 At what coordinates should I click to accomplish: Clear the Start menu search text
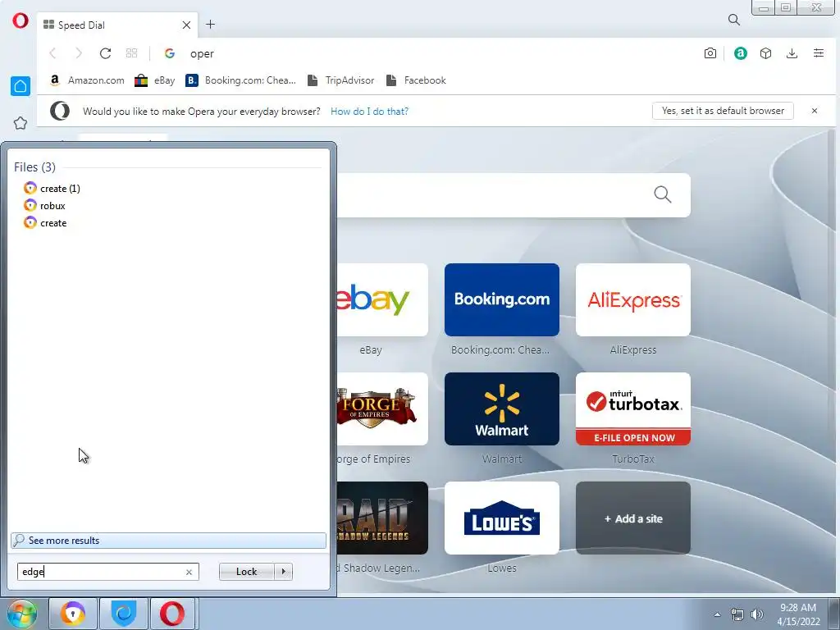click(189, 572)
